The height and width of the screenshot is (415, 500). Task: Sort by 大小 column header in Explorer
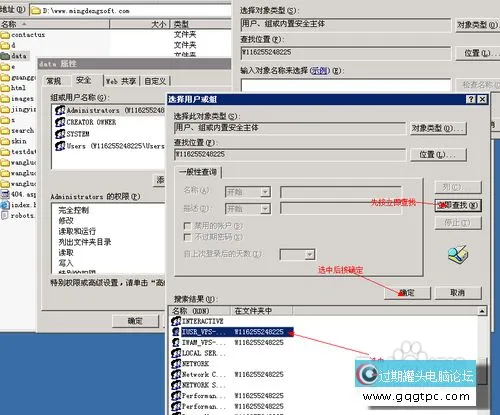coord(140,24)
